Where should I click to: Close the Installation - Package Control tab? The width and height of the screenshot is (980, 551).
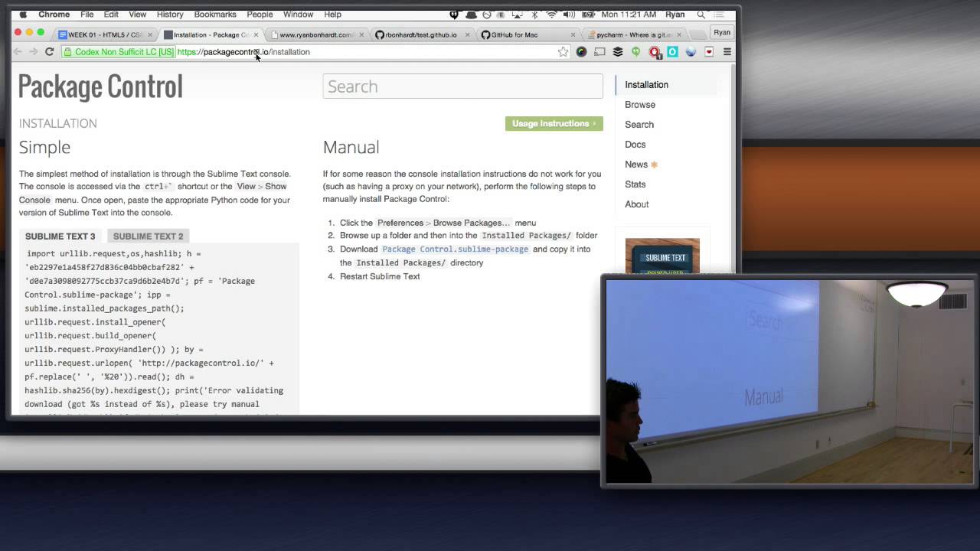(256, 35)
